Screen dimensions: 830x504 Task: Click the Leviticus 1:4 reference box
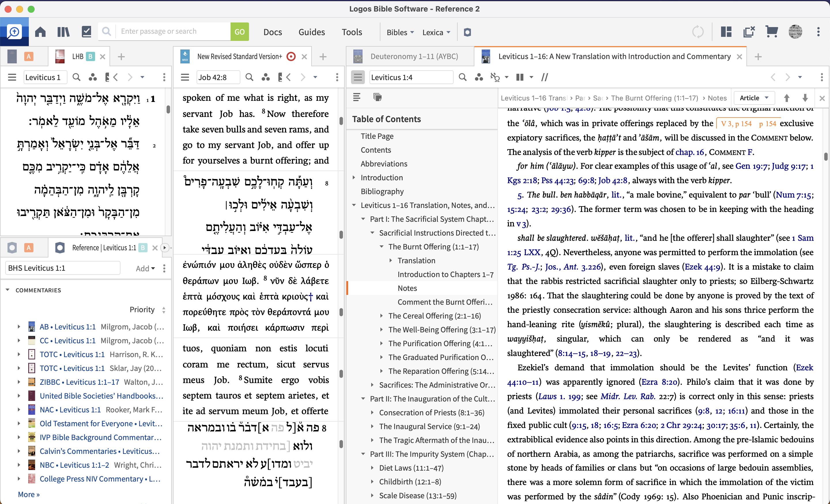411,77
